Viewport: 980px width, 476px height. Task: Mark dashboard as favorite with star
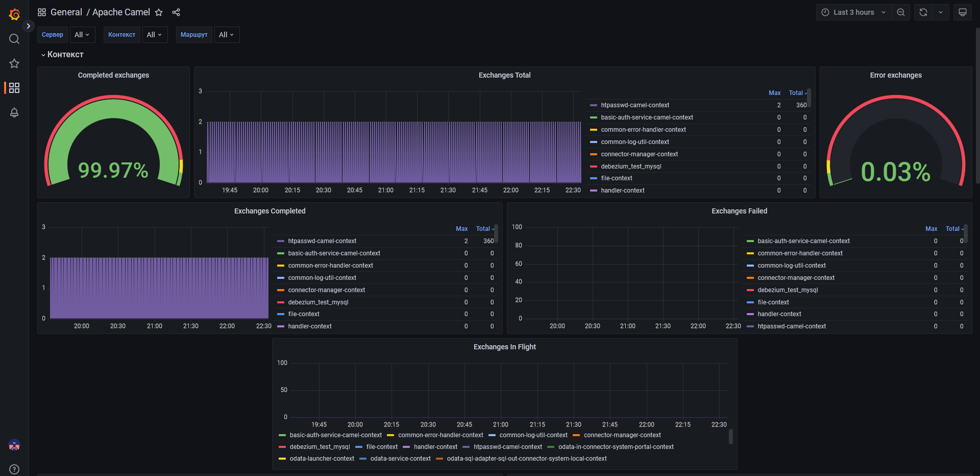[x=159, y=12]
